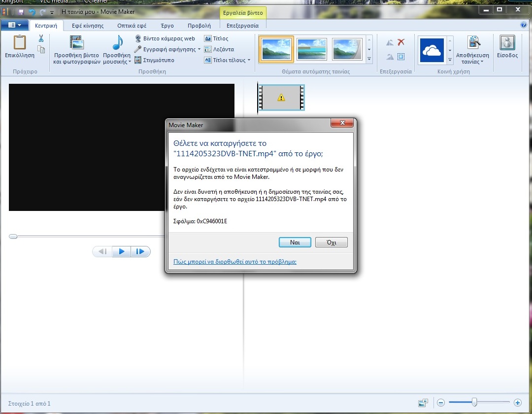
Task: Expand the sharing gallery more arrow
Action: click(450, 60)
